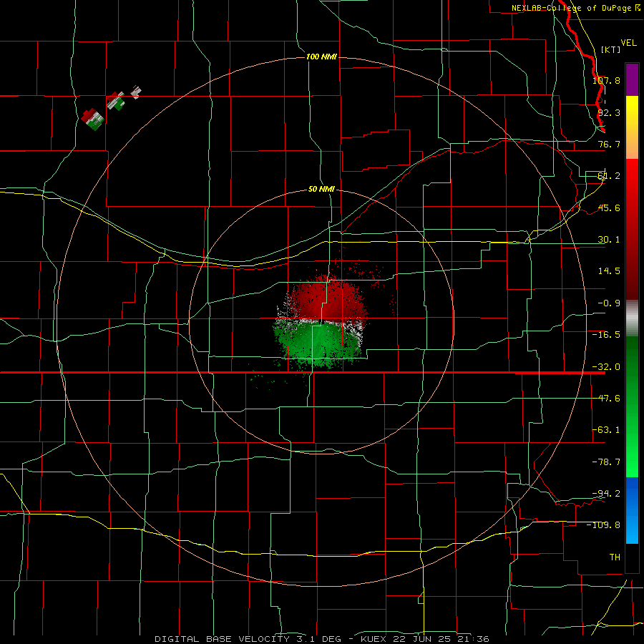Click the -63.1 legend value
Image resolution: width=644 pixels, height=644 pixels.
(x=606, y=430)
